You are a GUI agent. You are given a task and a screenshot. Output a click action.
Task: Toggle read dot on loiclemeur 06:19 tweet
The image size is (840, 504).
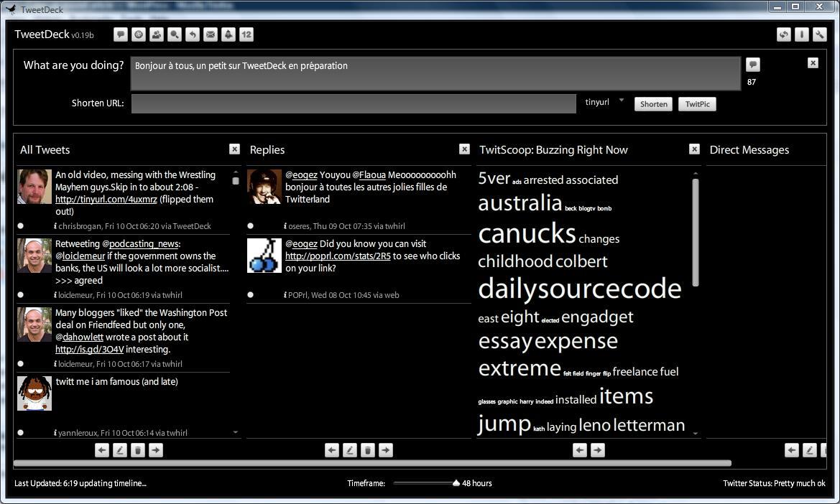click(x=20, y=295)
